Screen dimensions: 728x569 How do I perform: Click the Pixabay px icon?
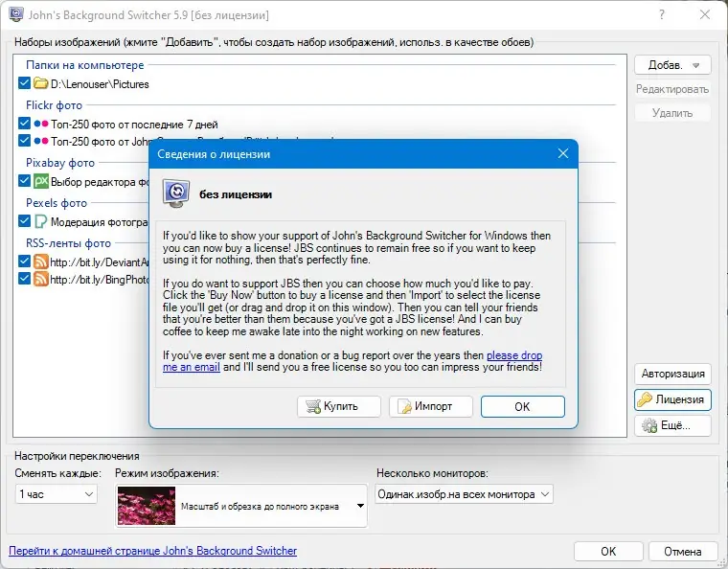41,181
